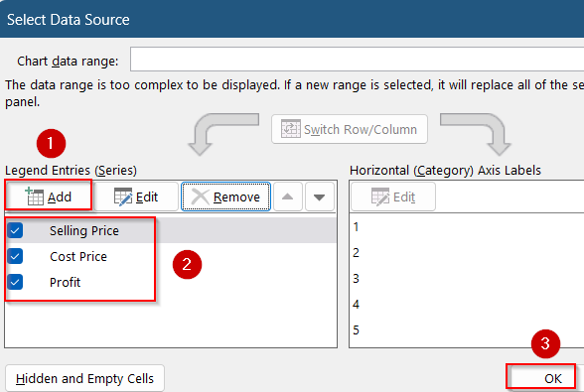Remove the selected series

point(225,196)
